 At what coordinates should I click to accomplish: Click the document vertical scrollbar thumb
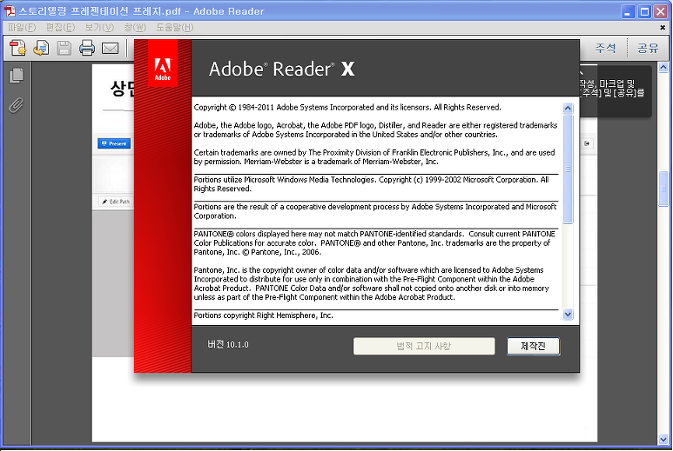pyautogui.click(x=664, y=189)
